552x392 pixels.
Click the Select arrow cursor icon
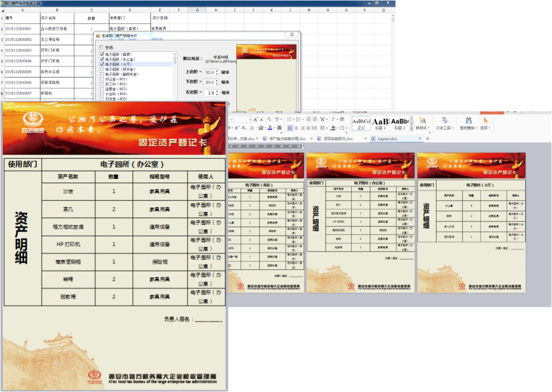click(485, 121)
